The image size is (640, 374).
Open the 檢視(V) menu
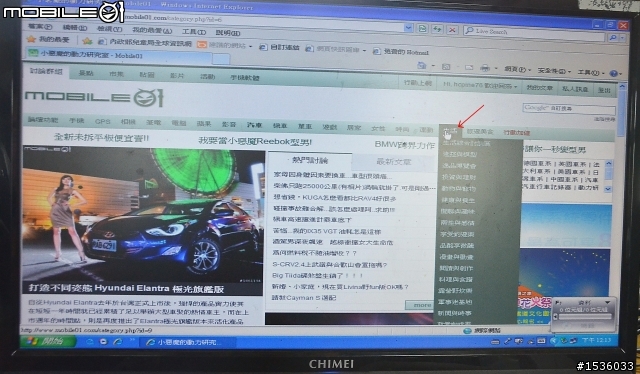[109, 29]
